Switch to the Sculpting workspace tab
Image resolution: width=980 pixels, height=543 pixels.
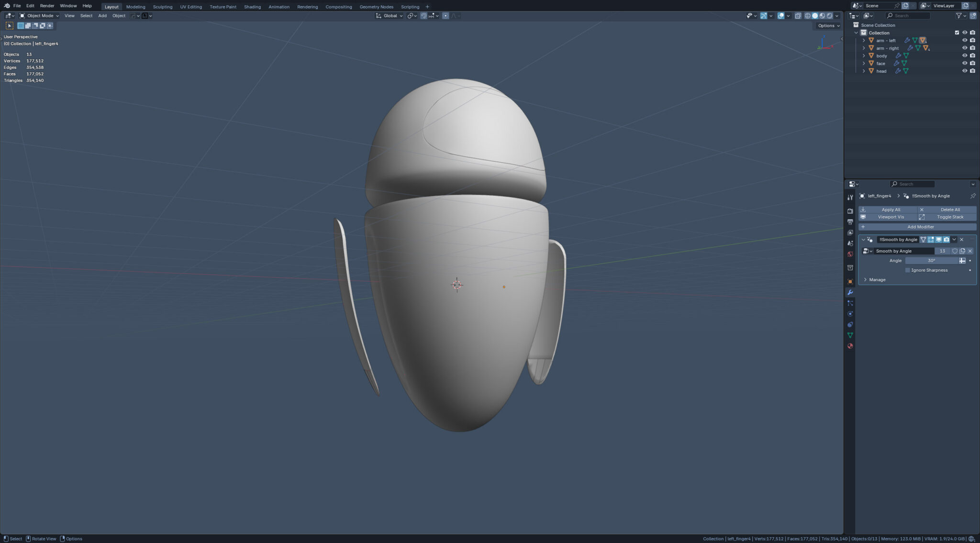(x=162, y=7)
